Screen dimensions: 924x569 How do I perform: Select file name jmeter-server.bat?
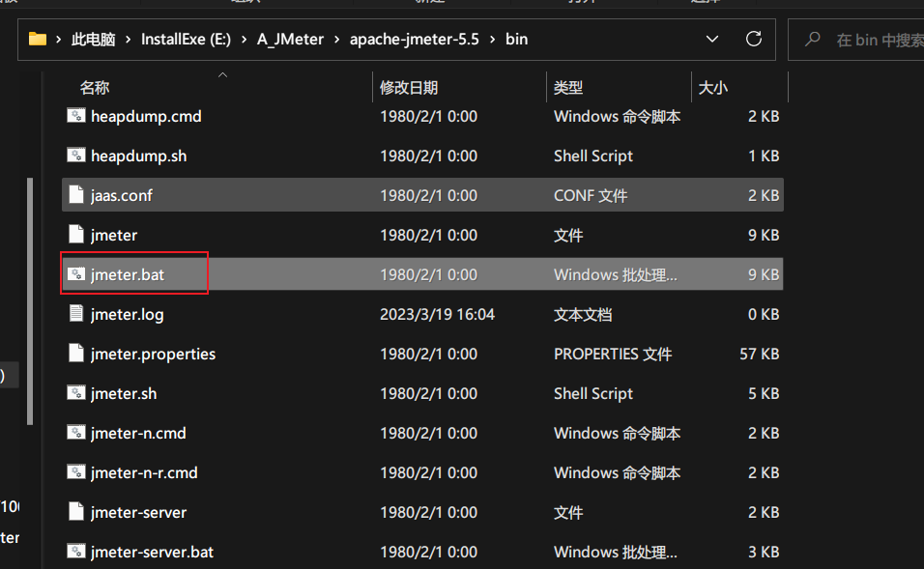[152, 552]
